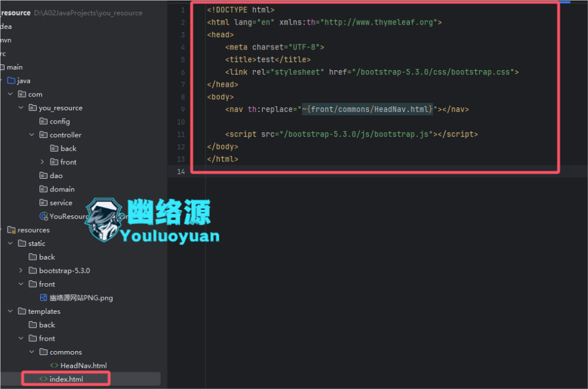Screen dimensions: 588x389
Task: Click the dao package icon
Action: tap(44, 176)
